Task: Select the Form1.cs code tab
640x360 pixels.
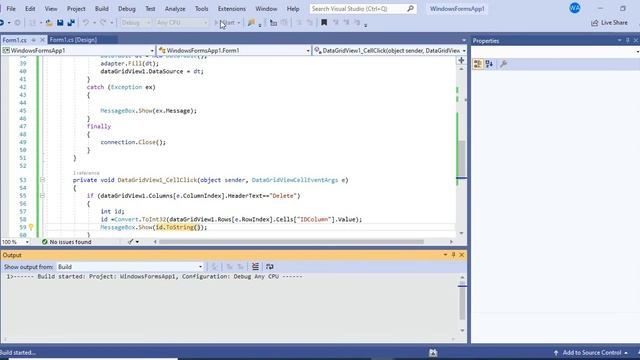Action: click(15, 40)
